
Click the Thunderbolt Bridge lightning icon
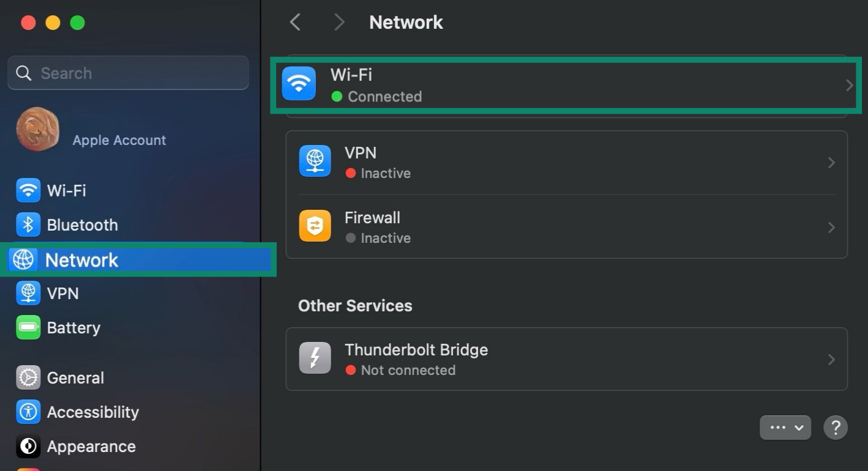point(315,358)
